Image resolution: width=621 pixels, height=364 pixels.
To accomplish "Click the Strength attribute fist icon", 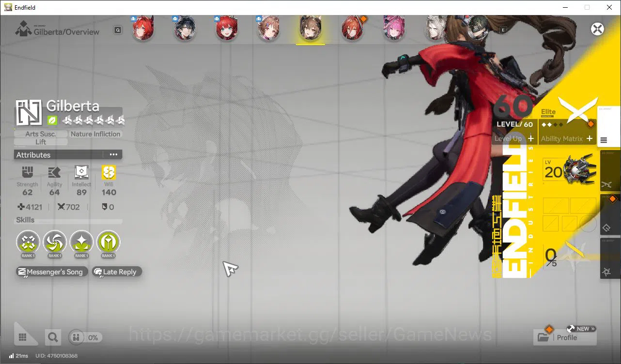I will pyautogui.click(x=27, y=172).
